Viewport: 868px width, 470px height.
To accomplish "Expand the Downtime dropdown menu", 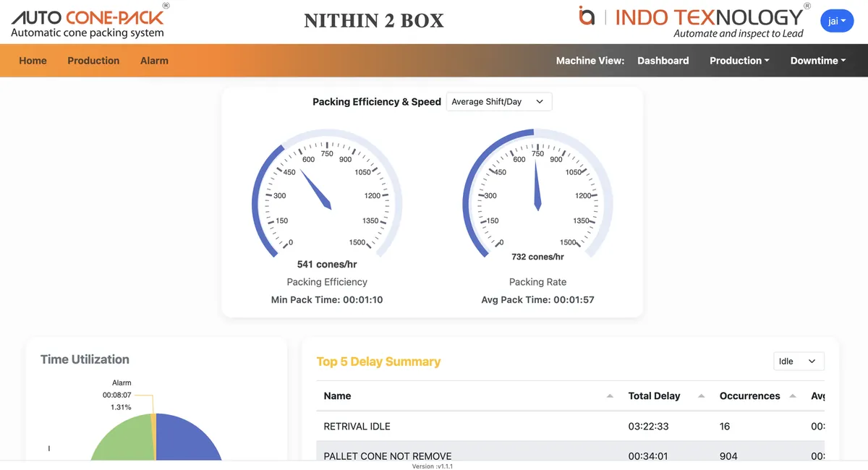I will click(818, 61).
